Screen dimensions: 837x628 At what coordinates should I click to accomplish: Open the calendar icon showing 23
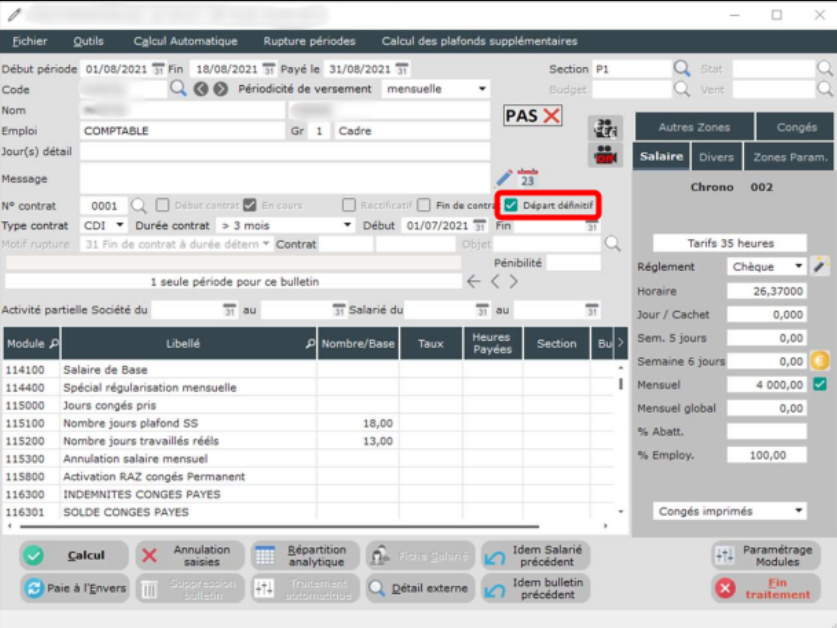(527, 178)
